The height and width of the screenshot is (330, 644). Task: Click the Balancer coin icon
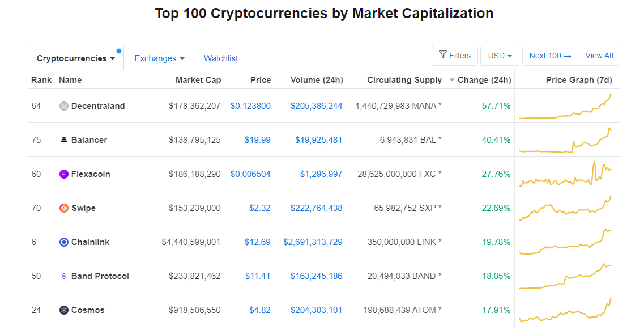coord(63,140)
